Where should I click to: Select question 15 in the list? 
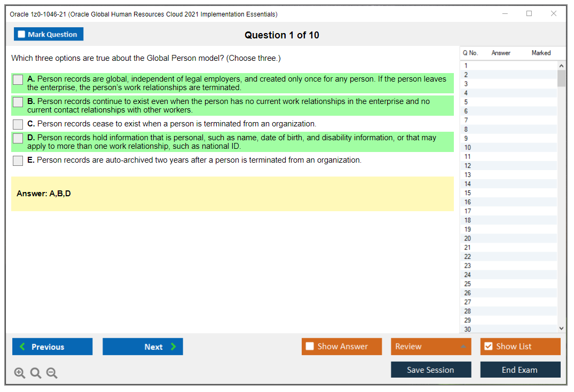pyautogui.click(x=508, y=193)
